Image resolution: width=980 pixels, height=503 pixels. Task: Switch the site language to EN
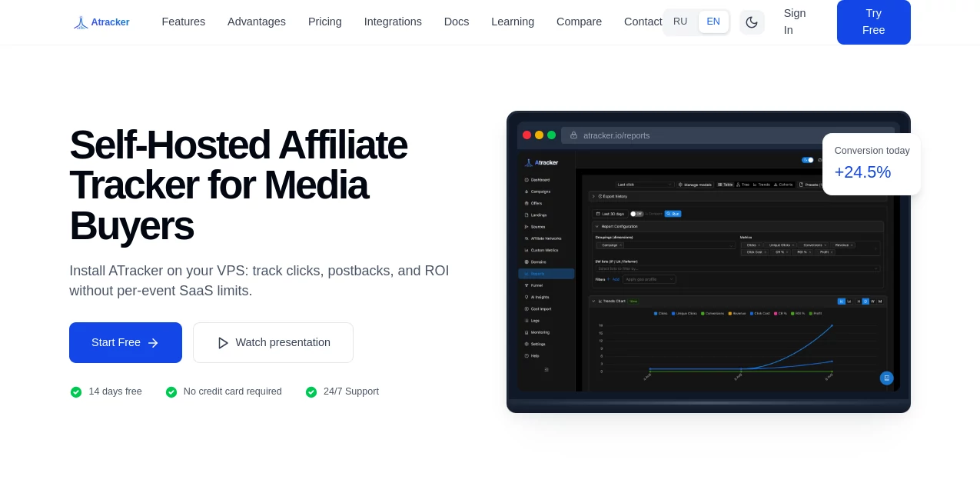[x=713, y=22]
